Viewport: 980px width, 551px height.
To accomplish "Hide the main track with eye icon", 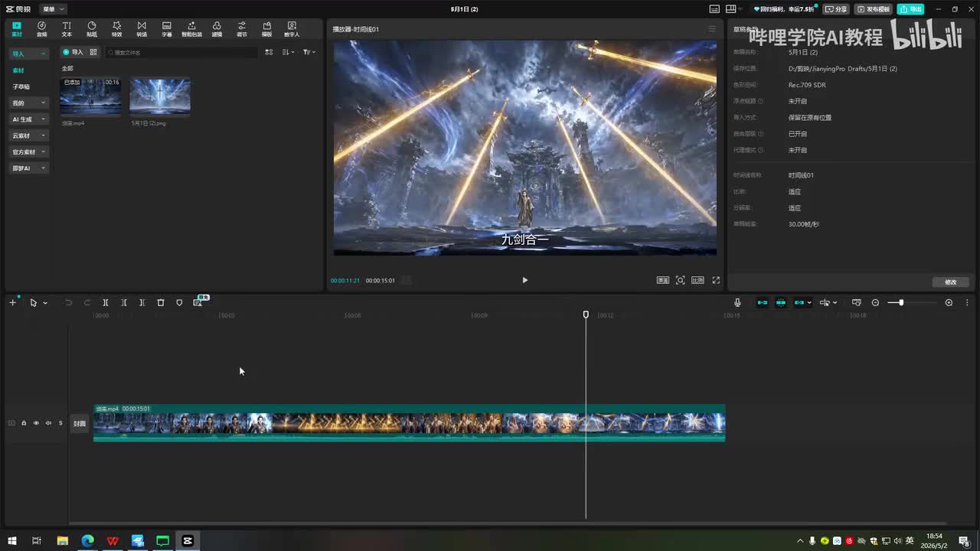I will pos(36,423).
